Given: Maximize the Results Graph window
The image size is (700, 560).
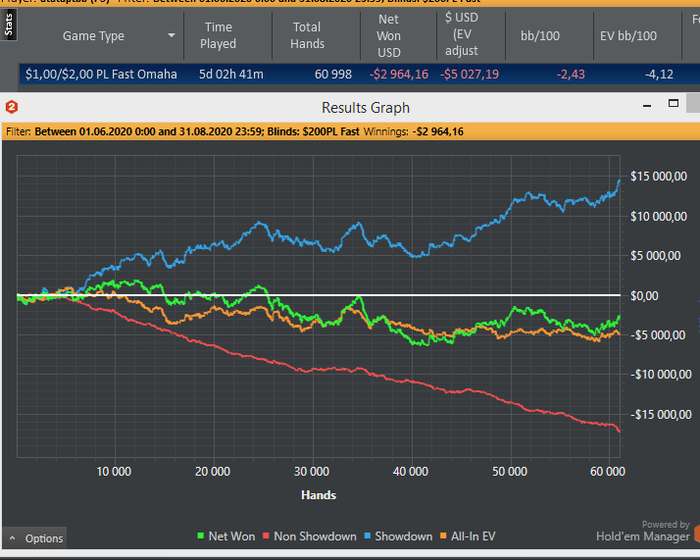Looking at the screenshot, I should 673,104.
